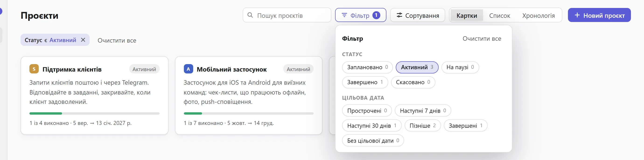Toggle the Прострочені date filter
This screenshot has height=160, width=644.
367,111
